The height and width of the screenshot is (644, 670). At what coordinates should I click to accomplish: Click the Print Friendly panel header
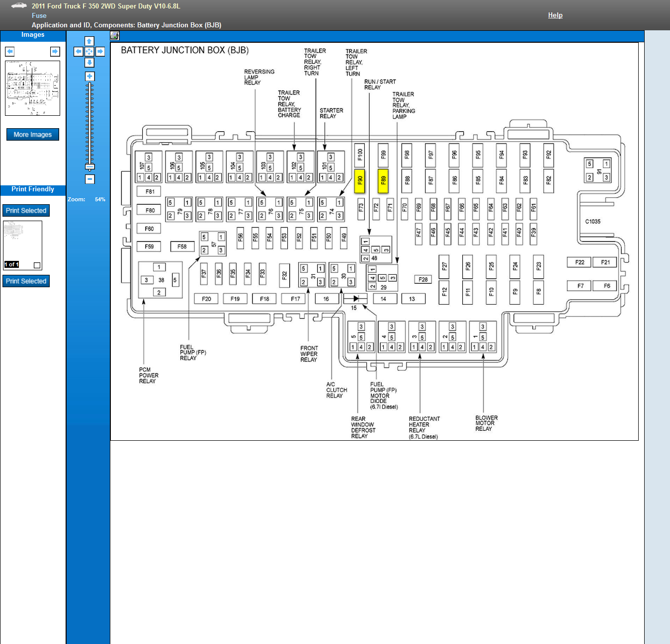click(33, 190)
